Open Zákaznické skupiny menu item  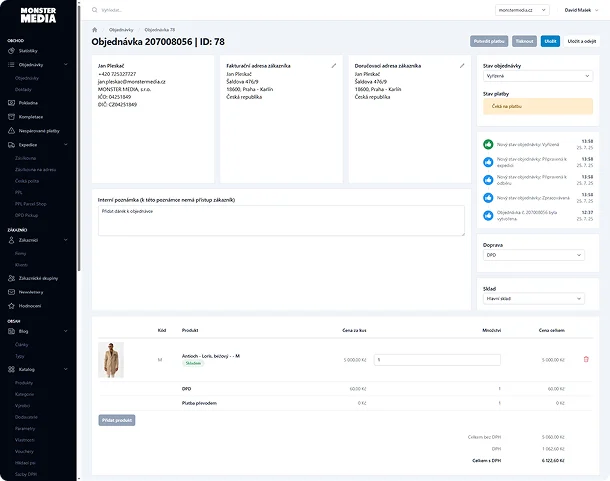tap(38, 278)
